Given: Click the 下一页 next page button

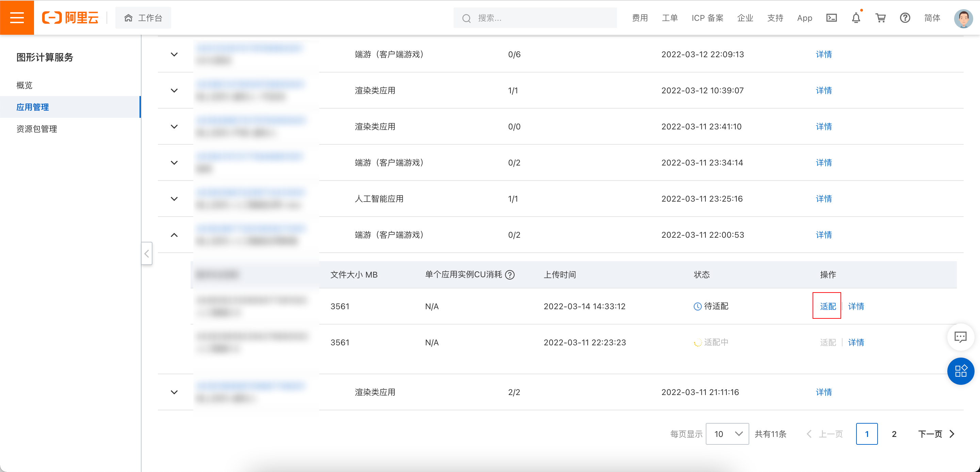Looking at the screenshot, I should pos(935,434).
